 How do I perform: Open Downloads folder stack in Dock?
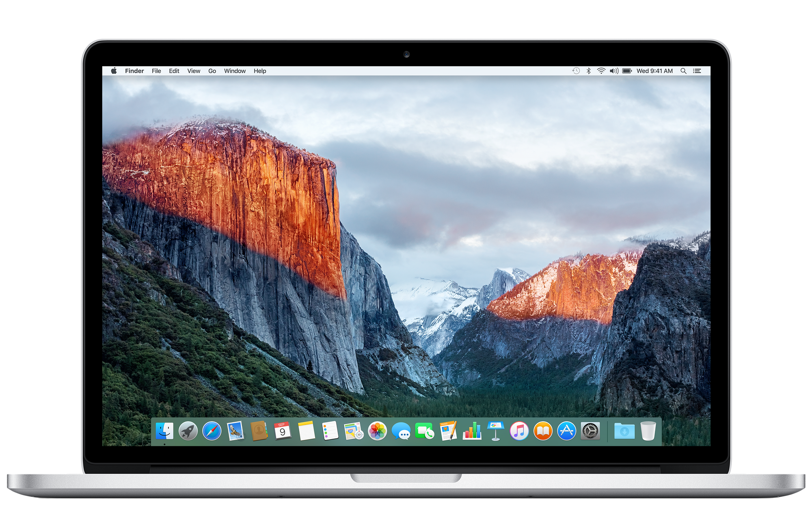pos(624,431)
